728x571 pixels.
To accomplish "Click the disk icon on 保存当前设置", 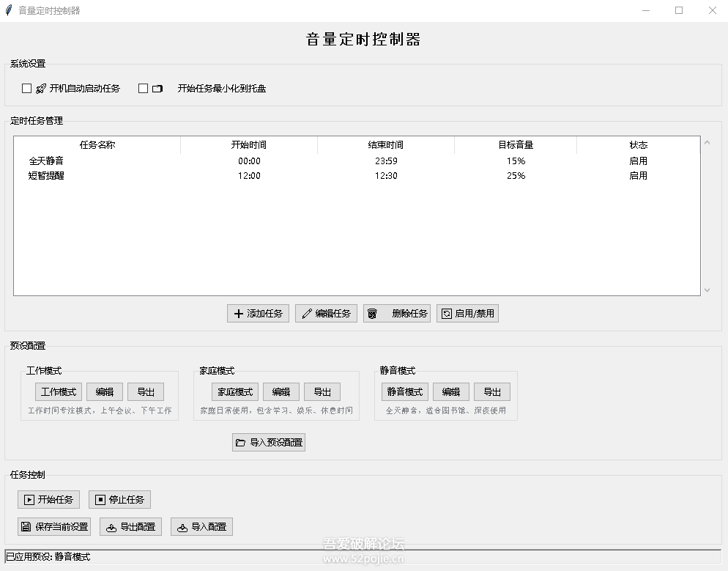I will point(24,526).
